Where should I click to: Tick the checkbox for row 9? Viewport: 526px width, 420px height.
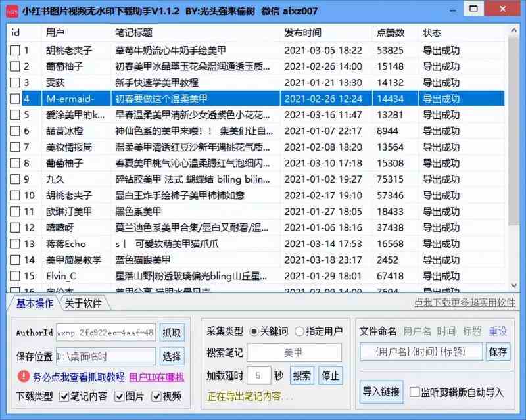[15, 179]
